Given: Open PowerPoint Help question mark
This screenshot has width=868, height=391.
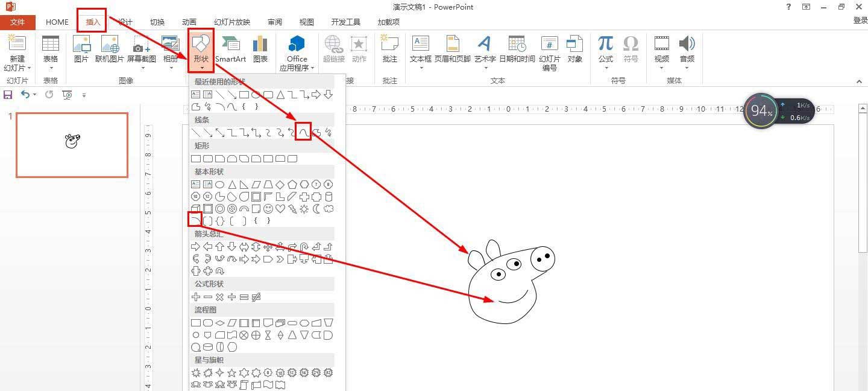Looking at the screenshot, I should tap(788, 7).
